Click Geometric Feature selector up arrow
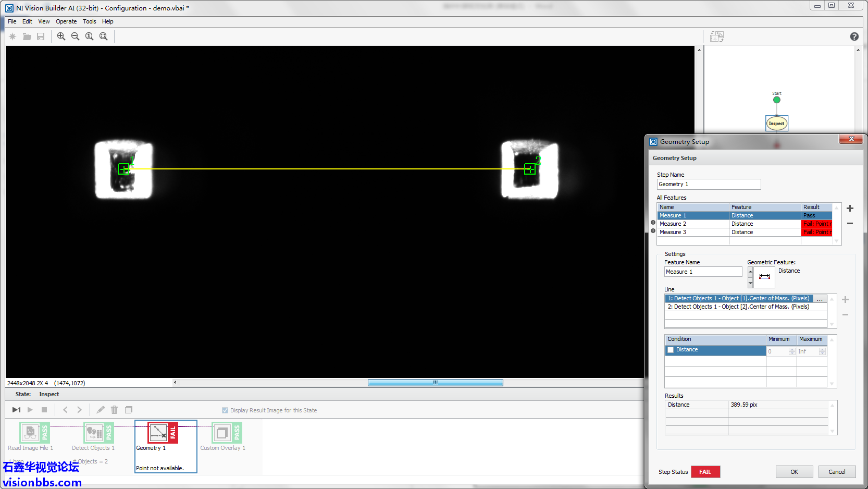This screenshot has width=868, height=489. [x=750, y=272]
